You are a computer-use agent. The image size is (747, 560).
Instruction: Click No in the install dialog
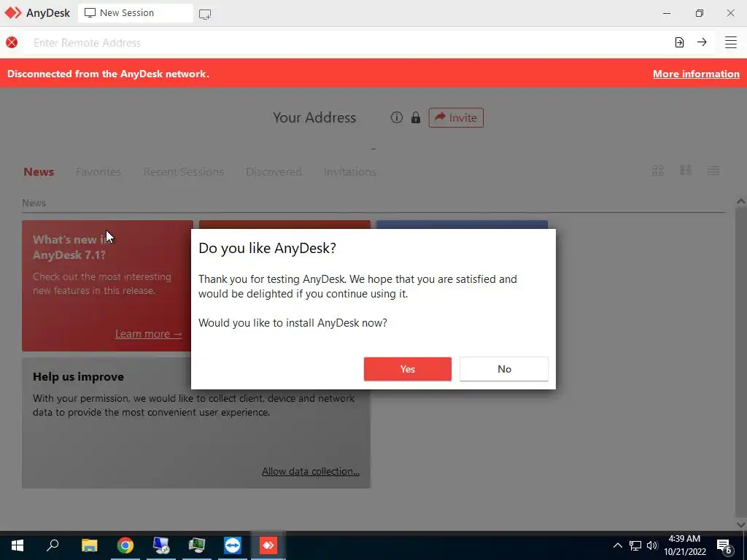504,369
